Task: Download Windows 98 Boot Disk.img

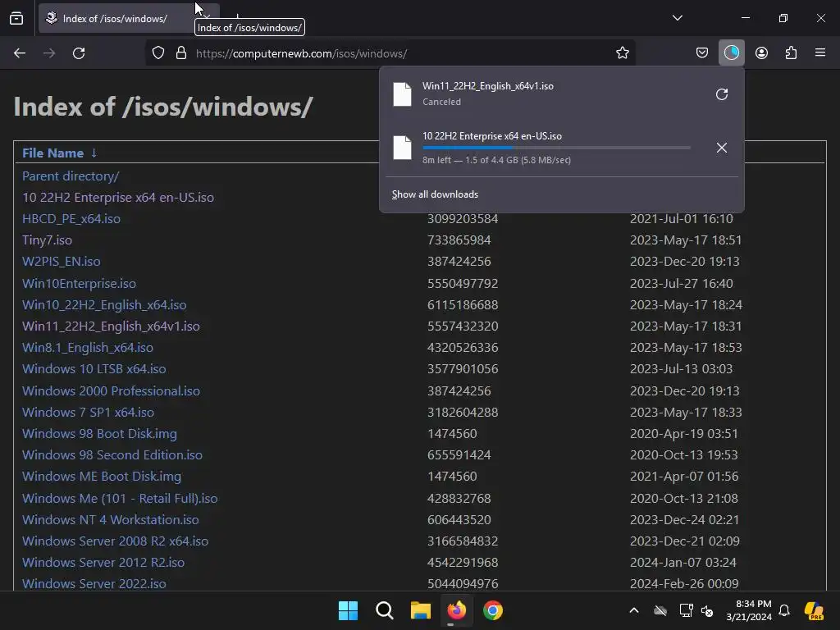Action: coord(99,434)
